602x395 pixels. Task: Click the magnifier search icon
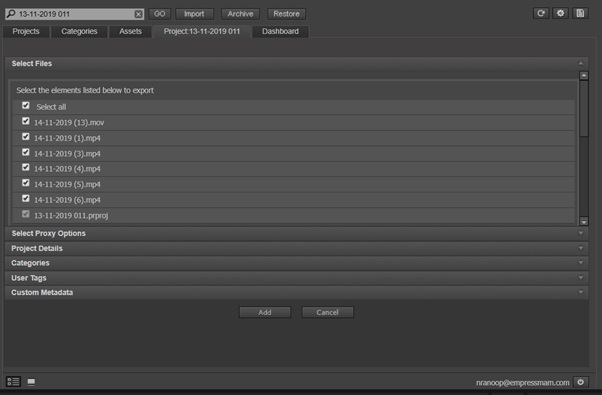tap(11, 14)
